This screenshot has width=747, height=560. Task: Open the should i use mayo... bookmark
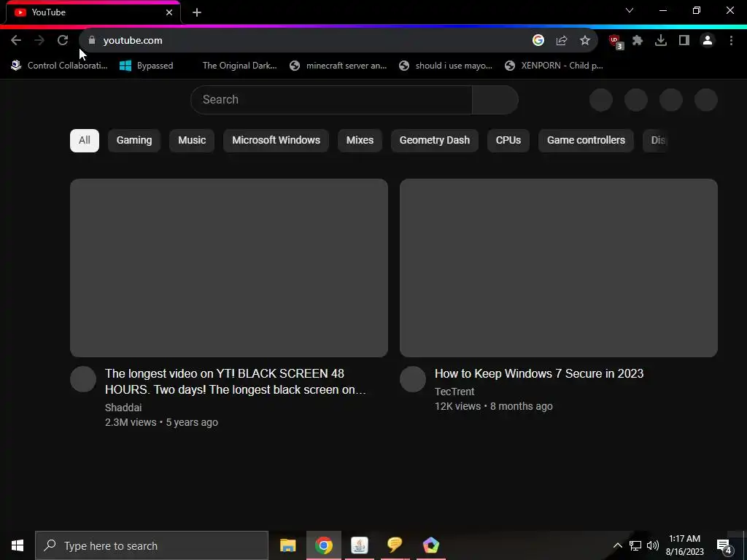click(446, 66)
